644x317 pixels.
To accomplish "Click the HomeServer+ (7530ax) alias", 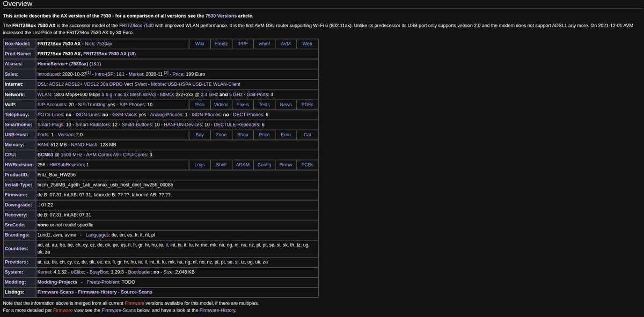I will click(x=62, y=64).
